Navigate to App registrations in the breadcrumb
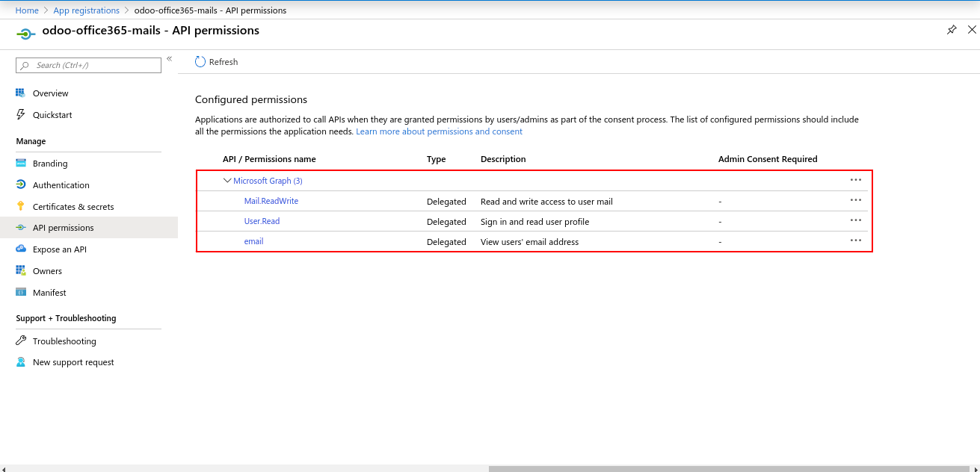Screen dimensions: 980x472 [86, 10]
